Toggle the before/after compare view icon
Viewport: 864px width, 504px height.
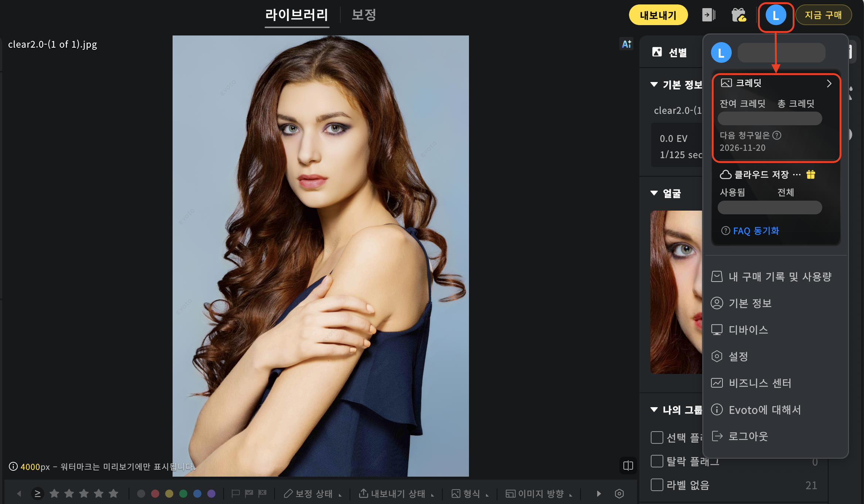[x=628, y=465]
